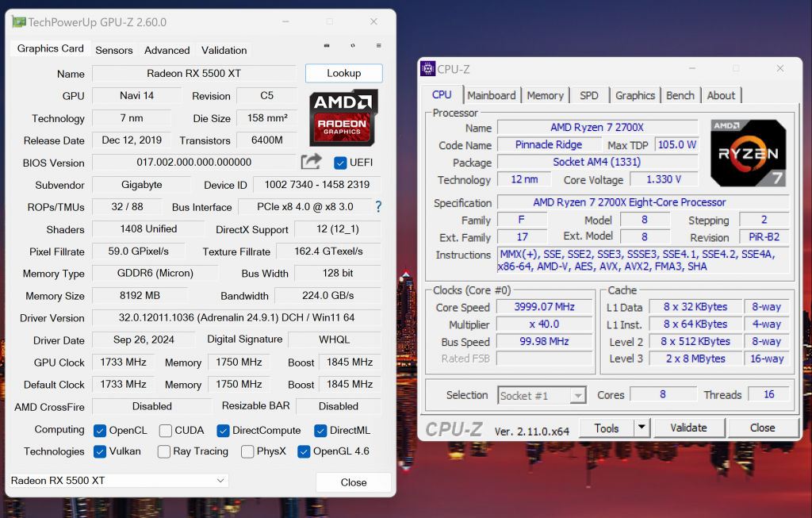Click the Digital Signature value WHQL
This screenshot has height=518, width=812.
click(334, 340)
